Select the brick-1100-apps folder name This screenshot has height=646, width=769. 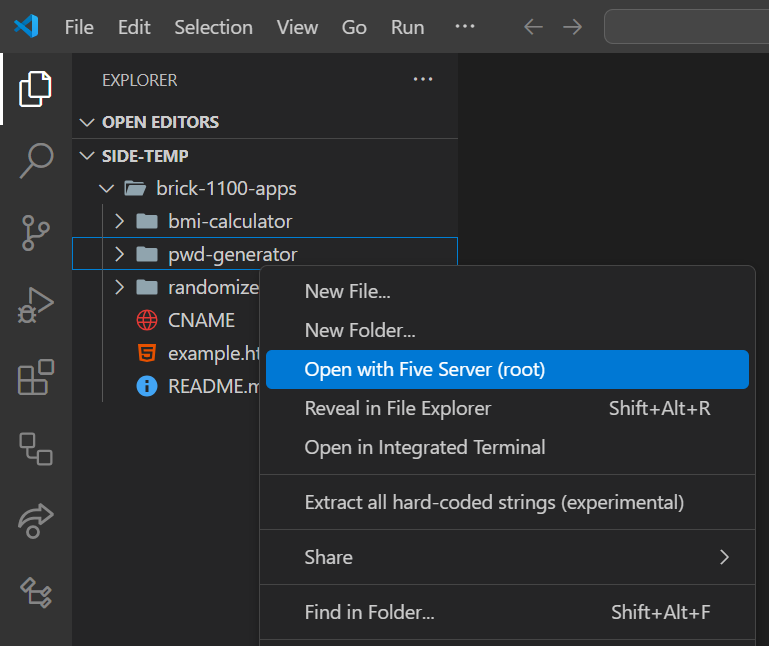pos(226,188)
